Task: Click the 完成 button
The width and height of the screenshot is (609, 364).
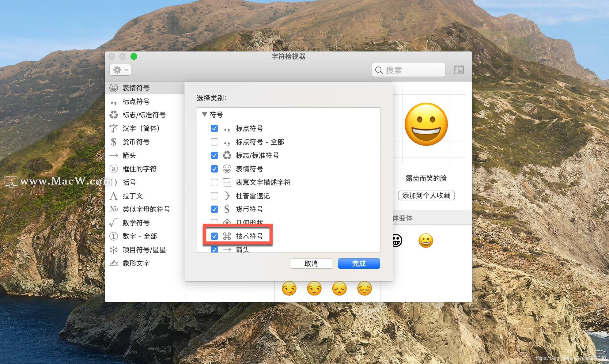Action: click(x=359, y=264)
